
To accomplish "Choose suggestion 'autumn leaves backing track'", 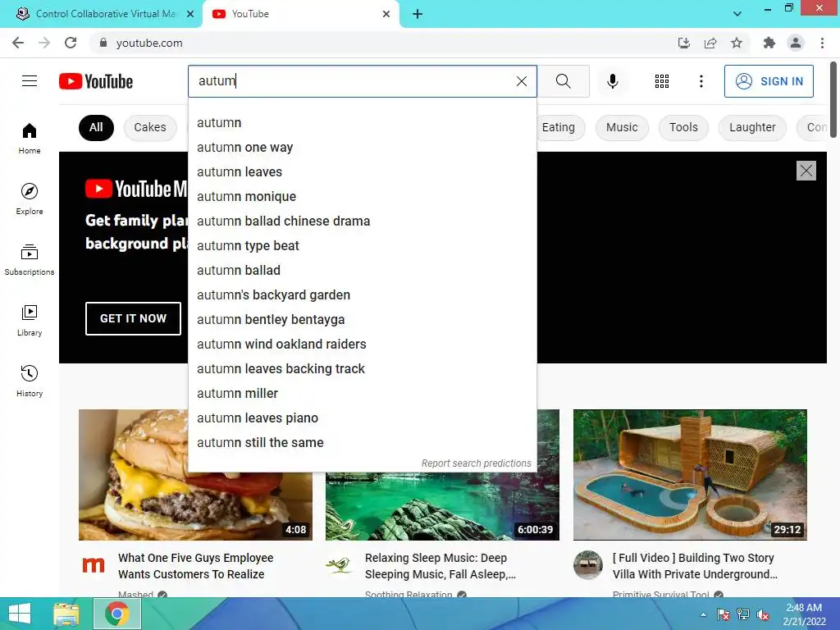I will pyautogui.click(x=362, y=369).
